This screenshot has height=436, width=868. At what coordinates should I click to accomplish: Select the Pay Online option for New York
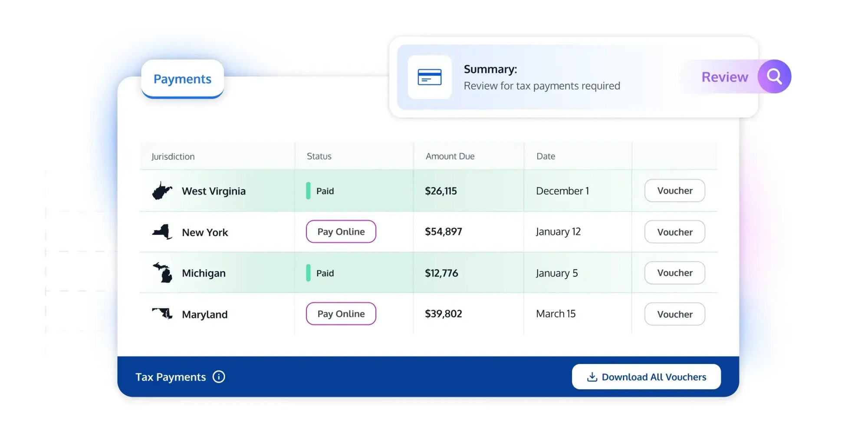341,231
